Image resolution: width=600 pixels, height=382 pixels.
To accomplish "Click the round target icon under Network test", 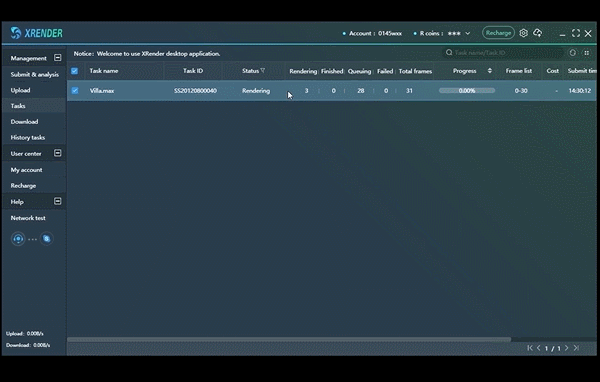I will (x=18, y=239).
